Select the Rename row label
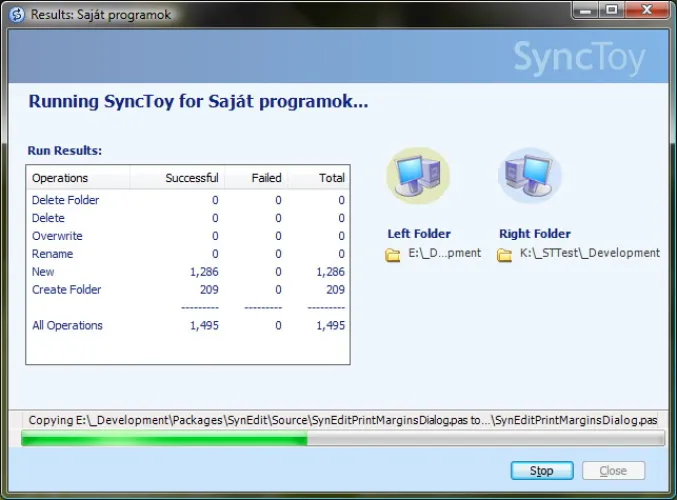This screenshot has width=677, height=500. click(52, 254)
